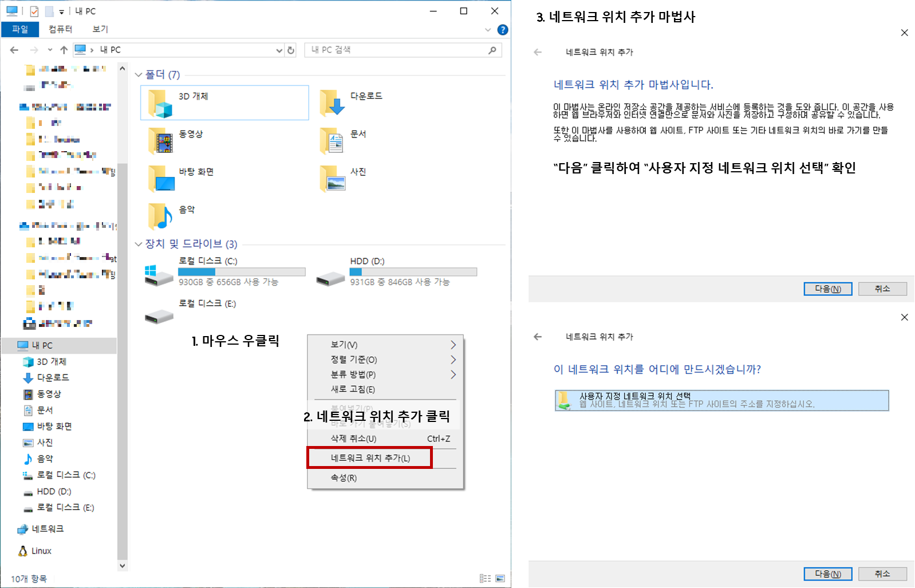Viewport: 915px width, 588px height.
Task: Open the 사진 folder icon in main pane
Action: point(333,179)
